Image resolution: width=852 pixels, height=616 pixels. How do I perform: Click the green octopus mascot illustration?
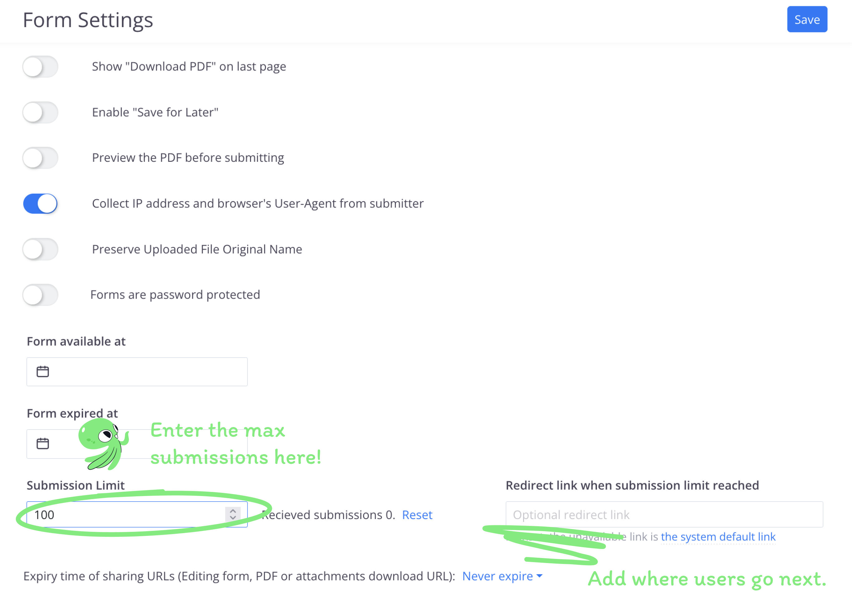pos(103,443)
